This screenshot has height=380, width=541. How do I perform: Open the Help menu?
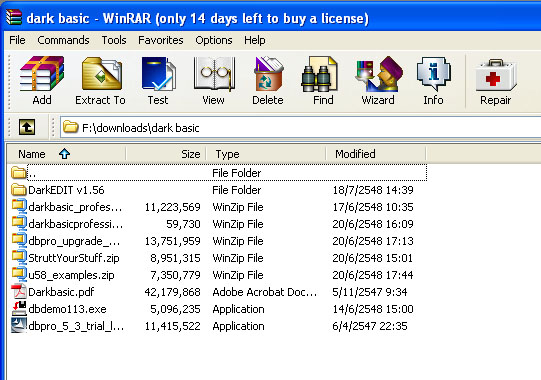click(255, 40)
